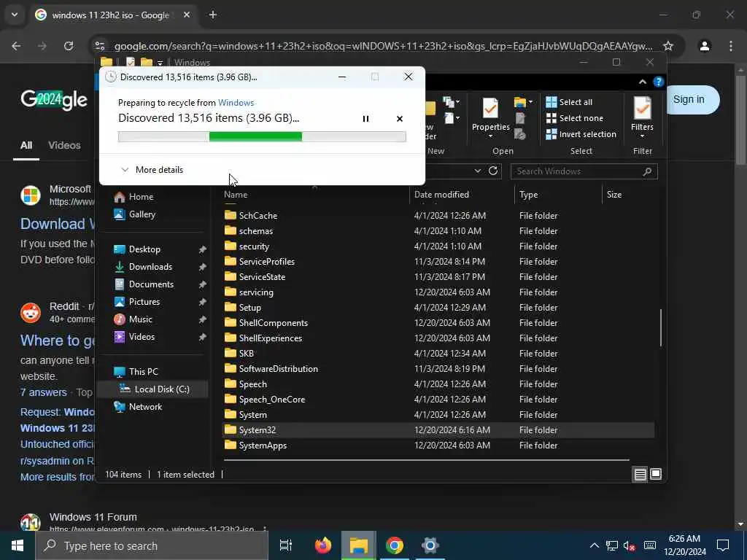
Task: Close the windows 11 23h2 iso tab
Action: [187, 15]
